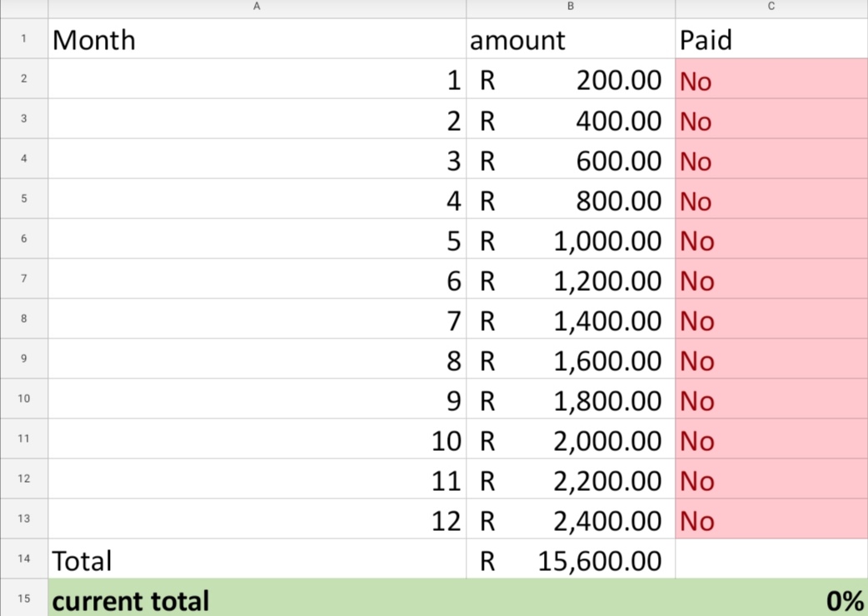
Task: Select the column A header
Action: tap(257, 8)
